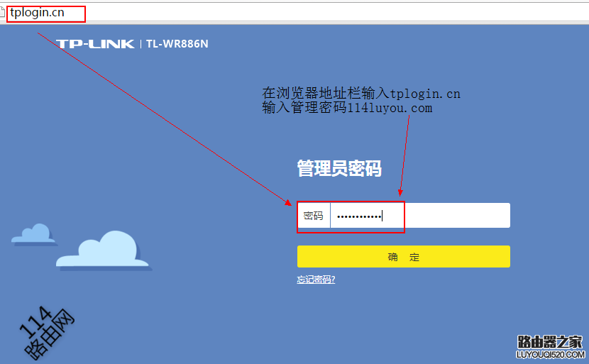Click the arrowhead pointing at the 密码 label
The image size is (589, 364).
tap(289, 202)
